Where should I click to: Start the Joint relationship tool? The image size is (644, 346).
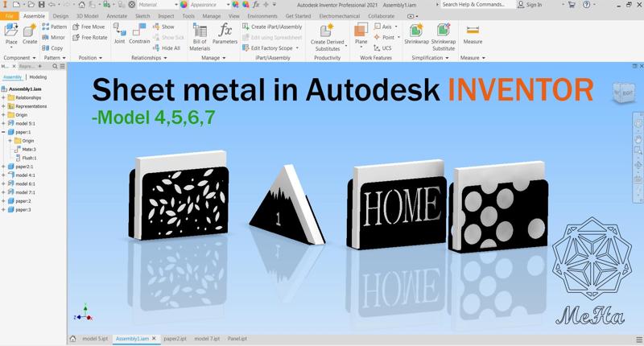pyautogui.click(x=119, y=33)
